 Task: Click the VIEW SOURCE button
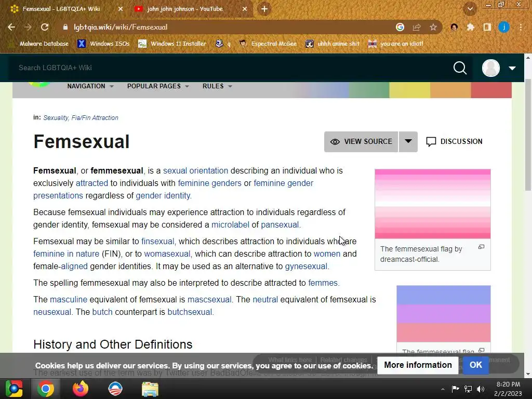[x=361, y=142]
